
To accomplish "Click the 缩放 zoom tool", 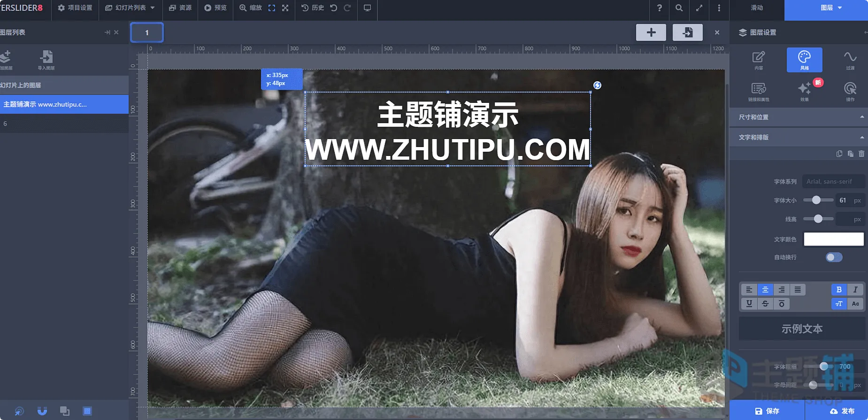I will [251, 8].
